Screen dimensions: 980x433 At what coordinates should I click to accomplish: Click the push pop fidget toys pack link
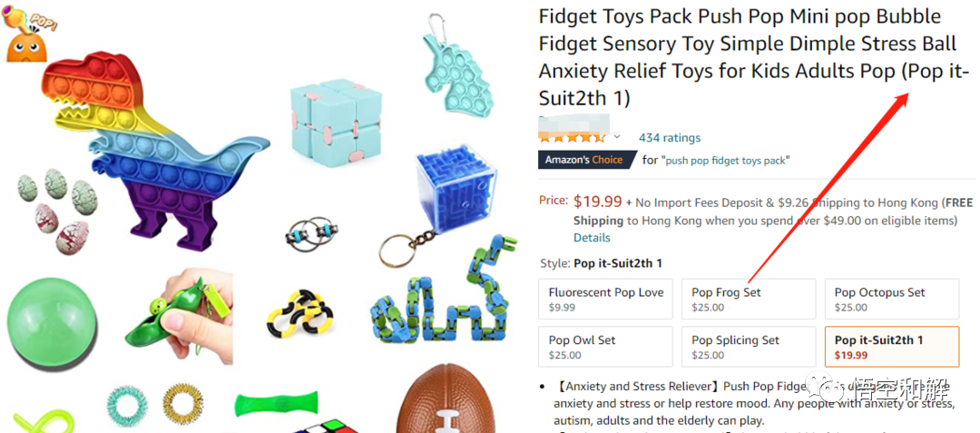coord(725,161)
